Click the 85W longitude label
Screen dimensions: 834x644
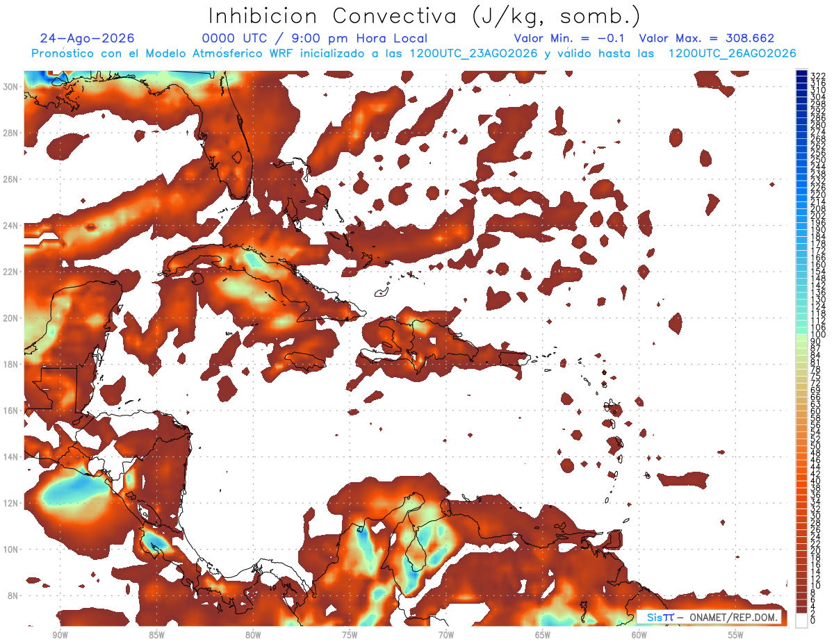pyautogui.click(x=156, y=635)
